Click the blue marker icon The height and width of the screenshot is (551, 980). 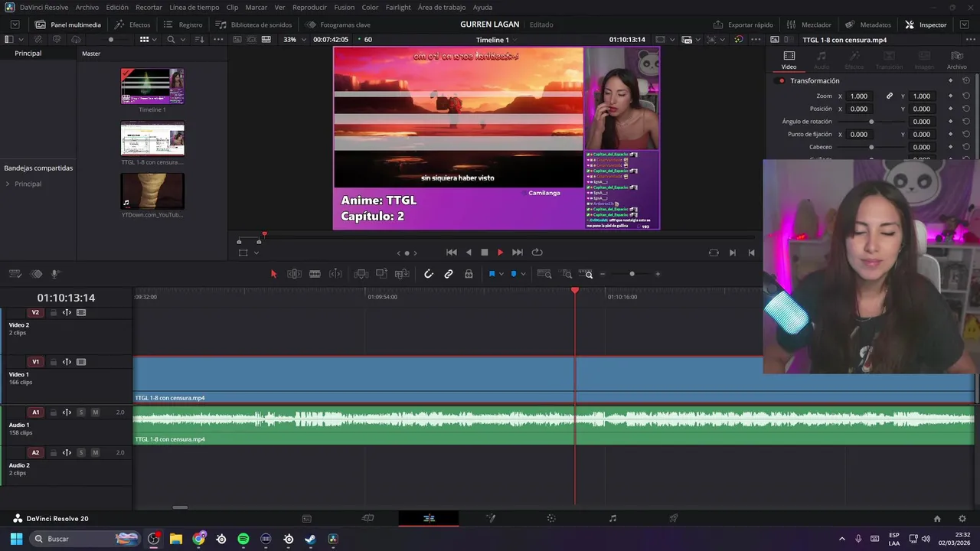point(514,274)
